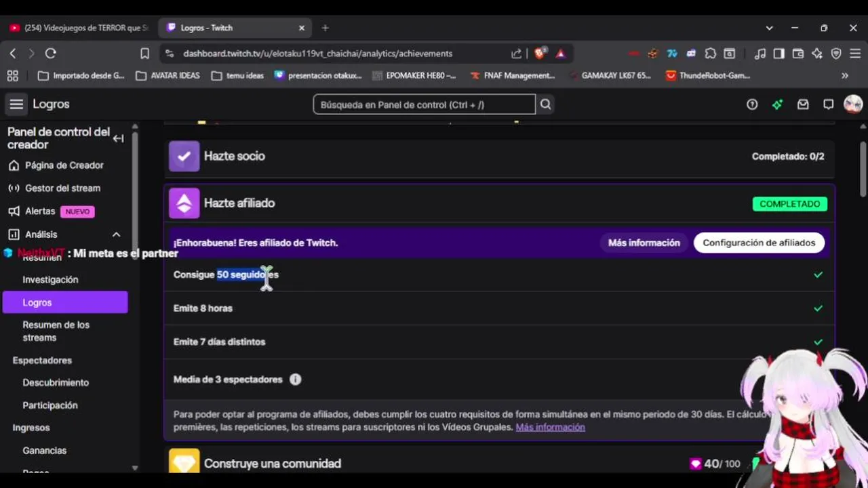Image resolution: width=868 pixels, height=488 pixels.
Task: Expand the Ingresos sidebar section
Action: (x=31, y=428)
